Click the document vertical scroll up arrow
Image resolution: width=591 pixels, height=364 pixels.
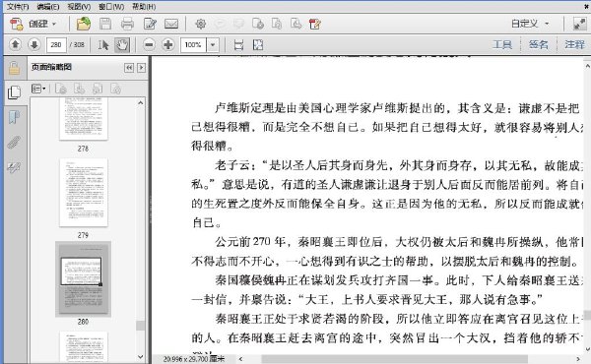coord(587,66)
